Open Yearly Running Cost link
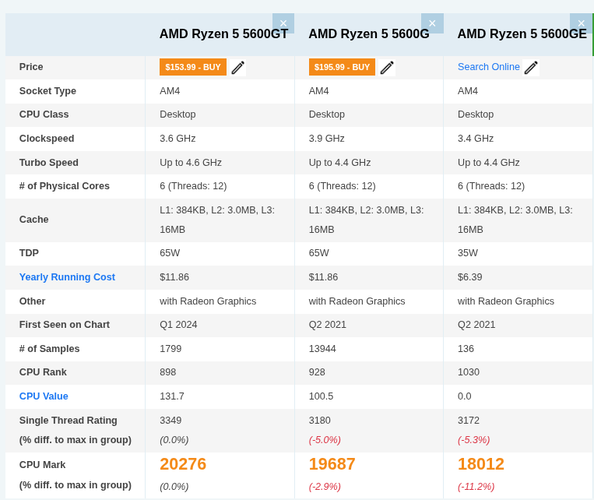The image size is (594, 500). click(67, 277)
